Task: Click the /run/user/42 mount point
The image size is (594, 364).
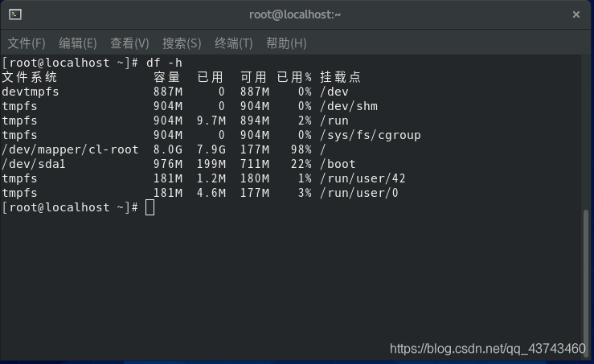Action: tap(363, 178)
